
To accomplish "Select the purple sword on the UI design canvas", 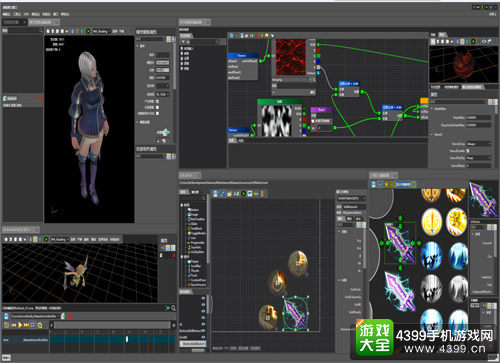I will (295, 313).
